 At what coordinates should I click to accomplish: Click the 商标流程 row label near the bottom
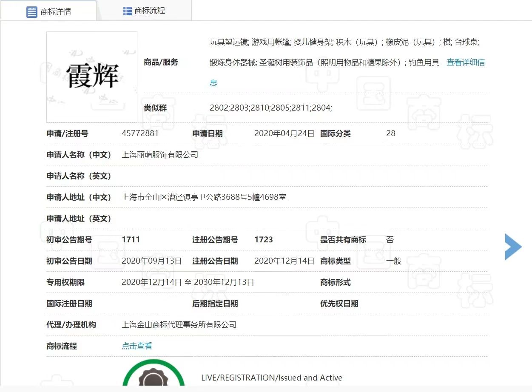click(62, 346)
